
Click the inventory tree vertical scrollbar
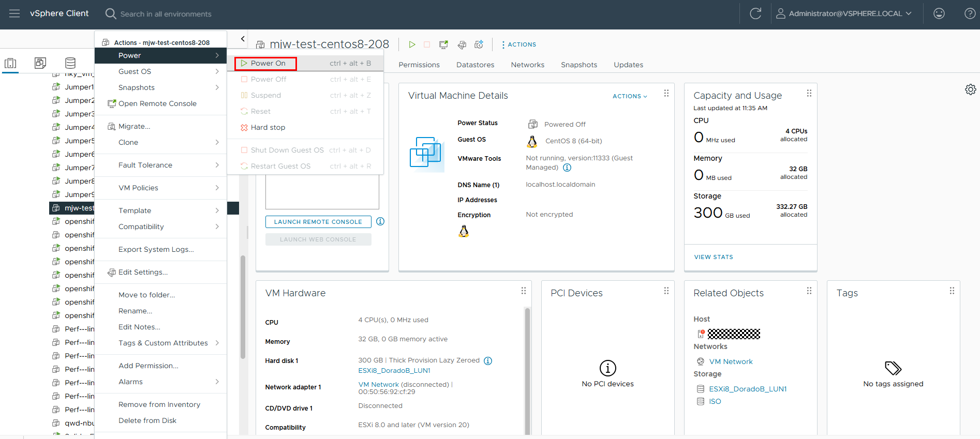point(243,307)
